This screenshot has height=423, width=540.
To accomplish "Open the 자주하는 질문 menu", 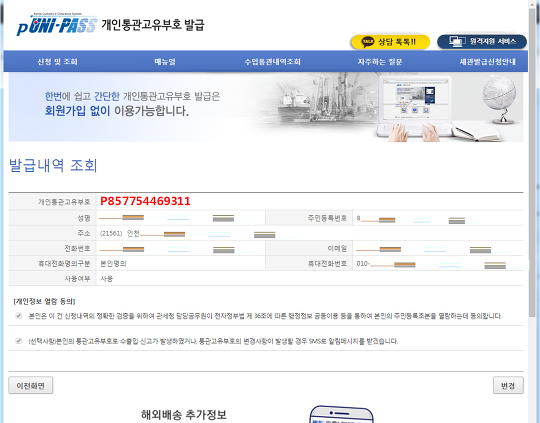I will 380,62.
